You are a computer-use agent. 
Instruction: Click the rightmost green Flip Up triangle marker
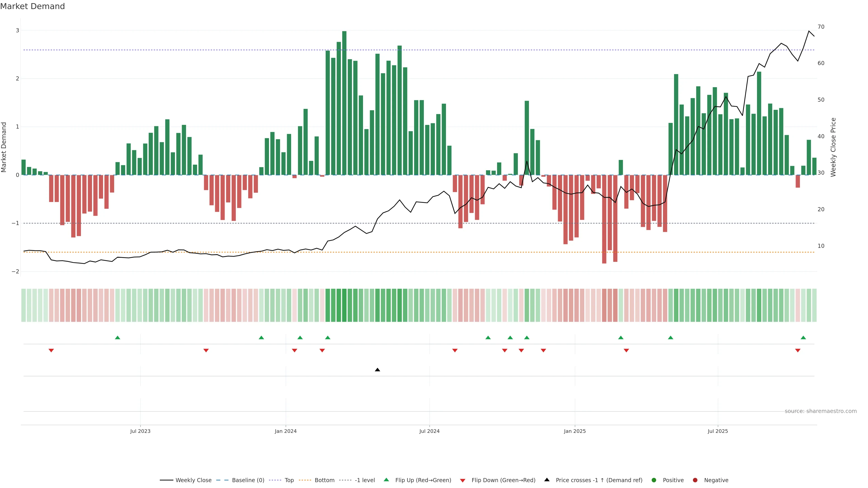click(x=803, y=338)
